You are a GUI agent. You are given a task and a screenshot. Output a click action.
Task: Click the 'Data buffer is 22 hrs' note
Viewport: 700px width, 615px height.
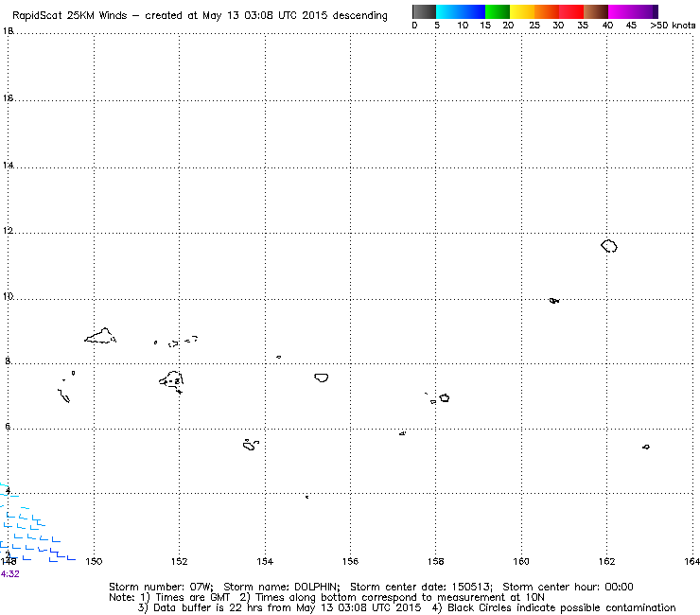tap(207, 608)
